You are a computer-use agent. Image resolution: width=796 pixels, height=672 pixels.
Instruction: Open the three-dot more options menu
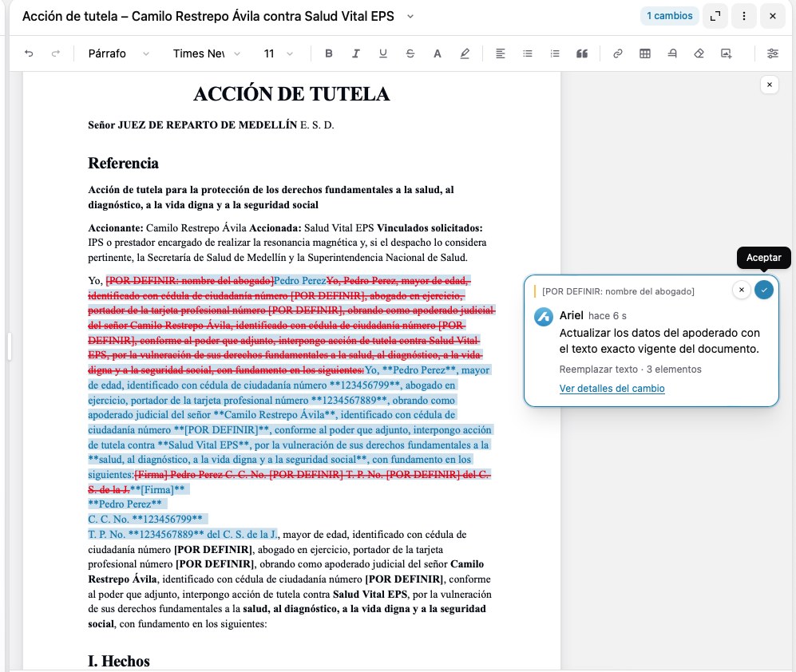tap(744, 16)
